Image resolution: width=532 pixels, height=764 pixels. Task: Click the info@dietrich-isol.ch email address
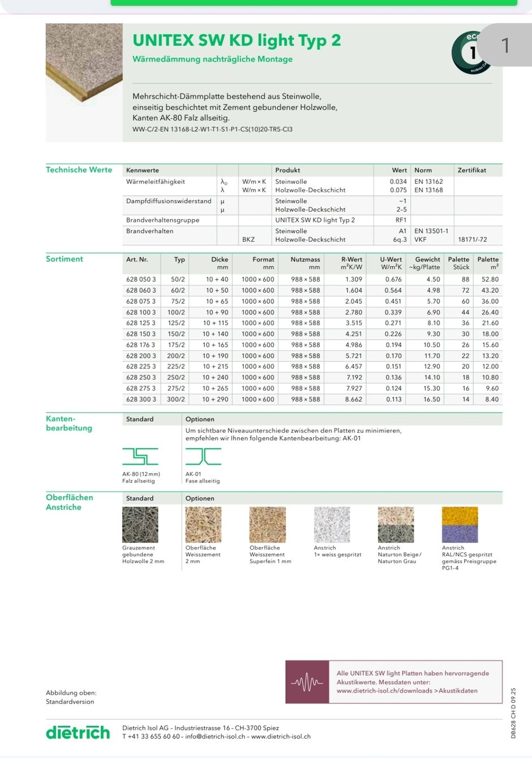pyautogui.click(x=215, y=736)
